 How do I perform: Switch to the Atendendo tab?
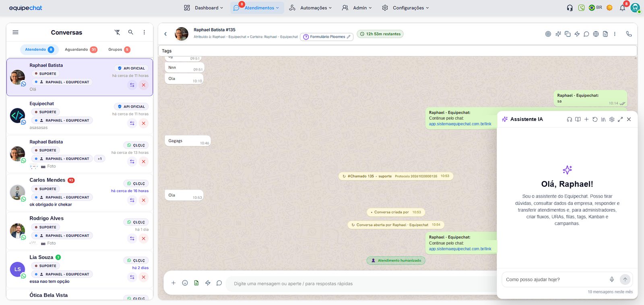39,49
